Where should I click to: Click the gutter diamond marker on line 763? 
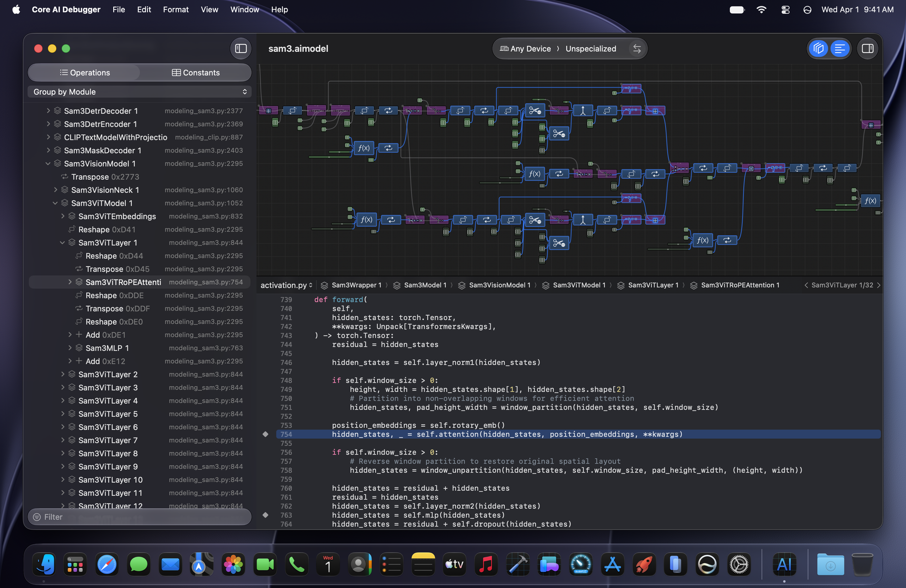(265, 515)
